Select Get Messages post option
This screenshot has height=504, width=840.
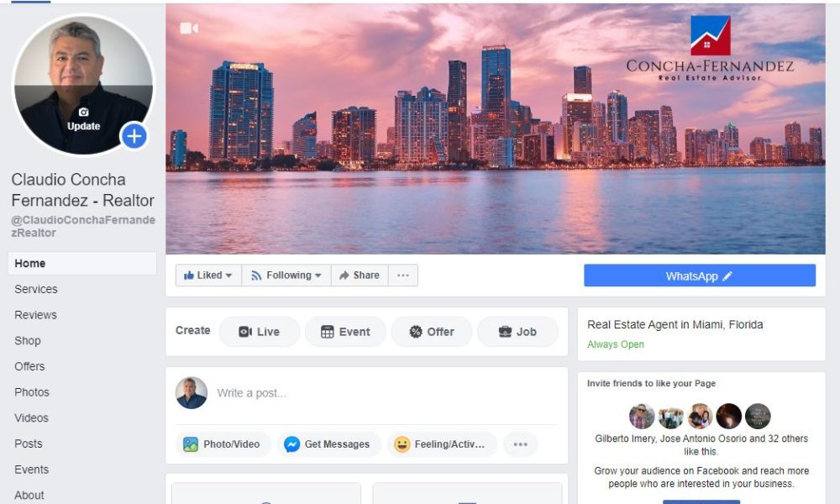click(x=328, y=444)
